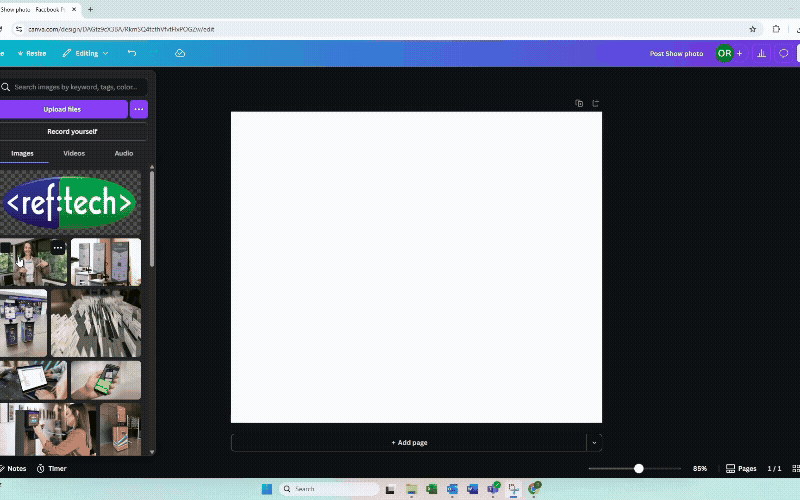800x500 pixels.
Task: Click the cloud save status icon
Action: tap(180, 53)
